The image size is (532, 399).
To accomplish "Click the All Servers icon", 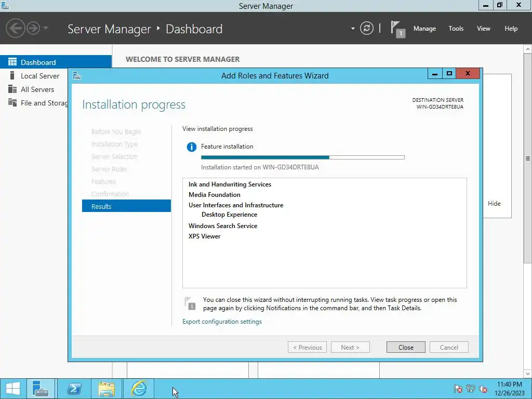I will click(12, 89).
